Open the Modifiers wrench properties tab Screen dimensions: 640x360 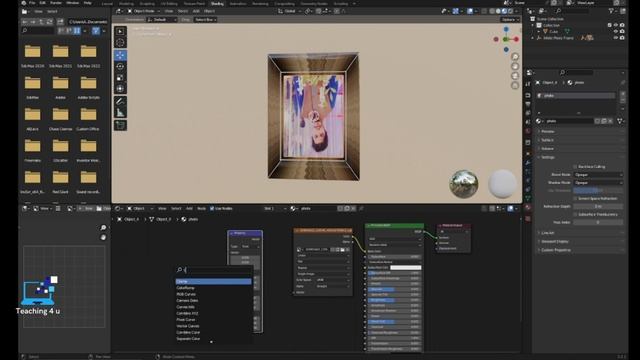[528, 162]
